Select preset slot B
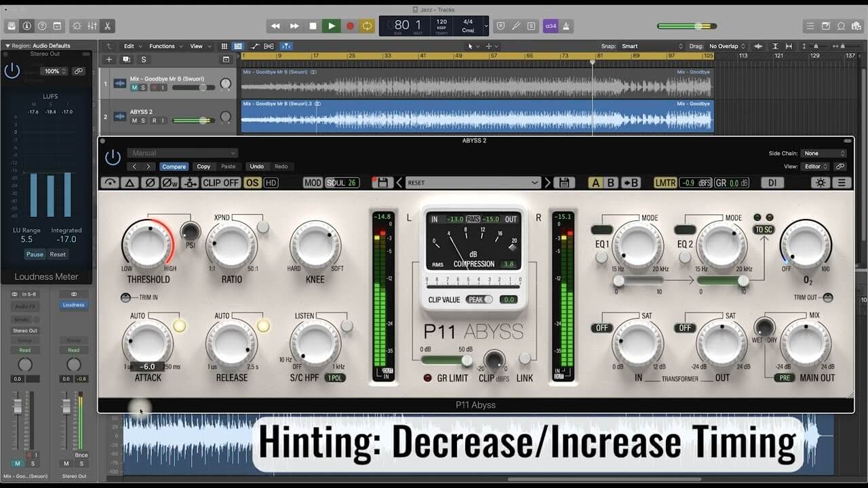The image size is (868, 488). pyautogui.click(x=611, y=183)
